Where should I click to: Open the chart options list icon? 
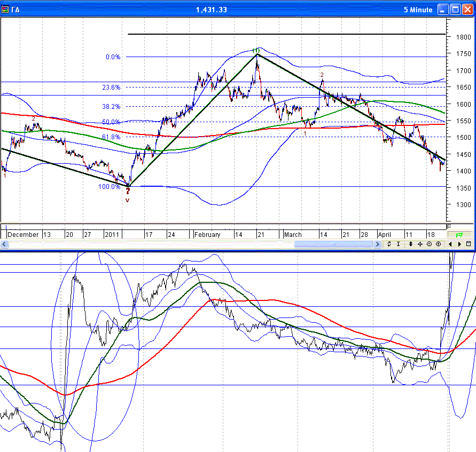468,244
